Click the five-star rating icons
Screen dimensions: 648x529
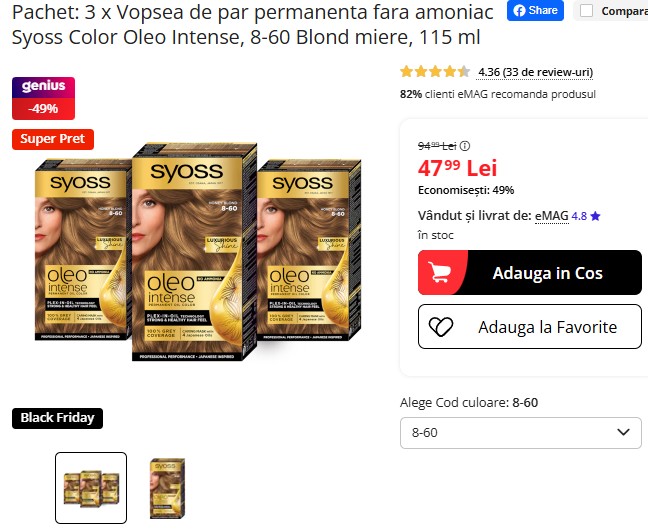click(x=435, y=72)
